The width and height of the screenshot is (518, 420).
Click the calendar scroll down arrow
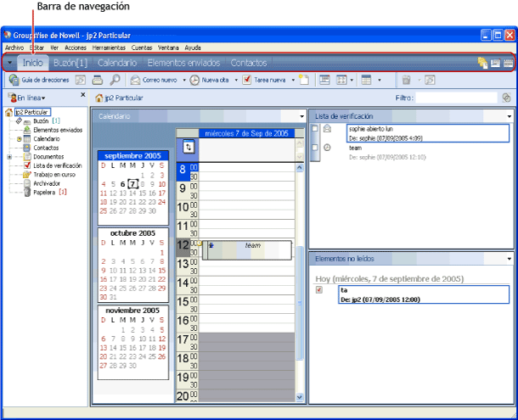[300, 397]
